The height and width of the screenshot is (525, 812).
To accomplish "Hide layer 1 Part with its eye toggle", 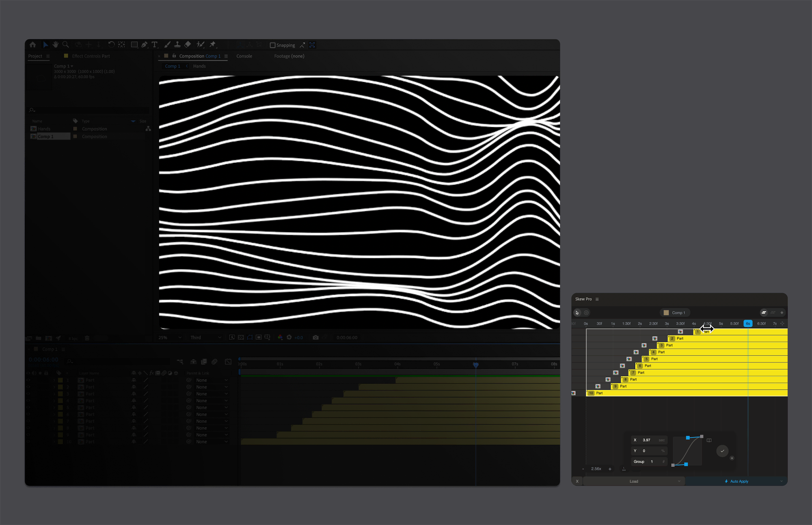I will 28,380.
